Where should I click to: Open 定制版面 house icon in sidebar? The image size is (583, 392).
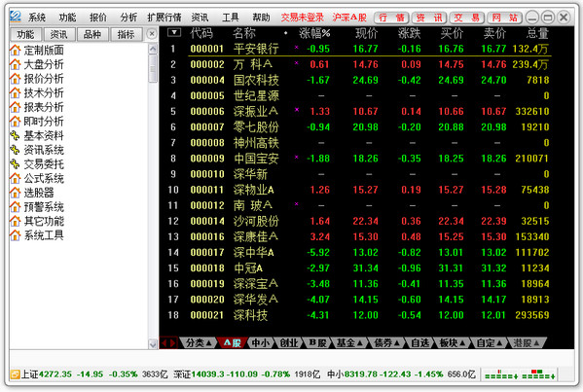(x=16, y=50)
